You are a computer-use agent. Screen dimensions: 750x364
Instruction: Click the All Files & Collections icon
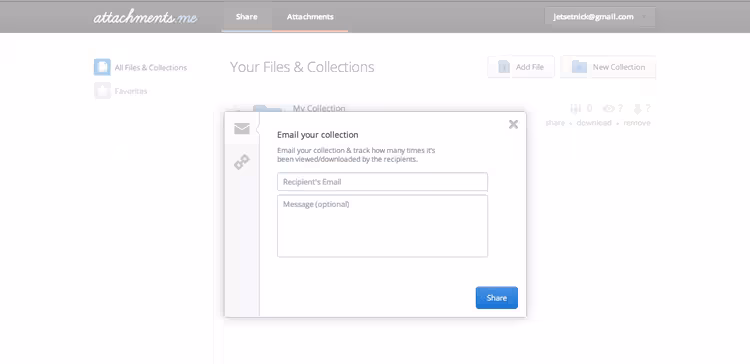point(102,67)
